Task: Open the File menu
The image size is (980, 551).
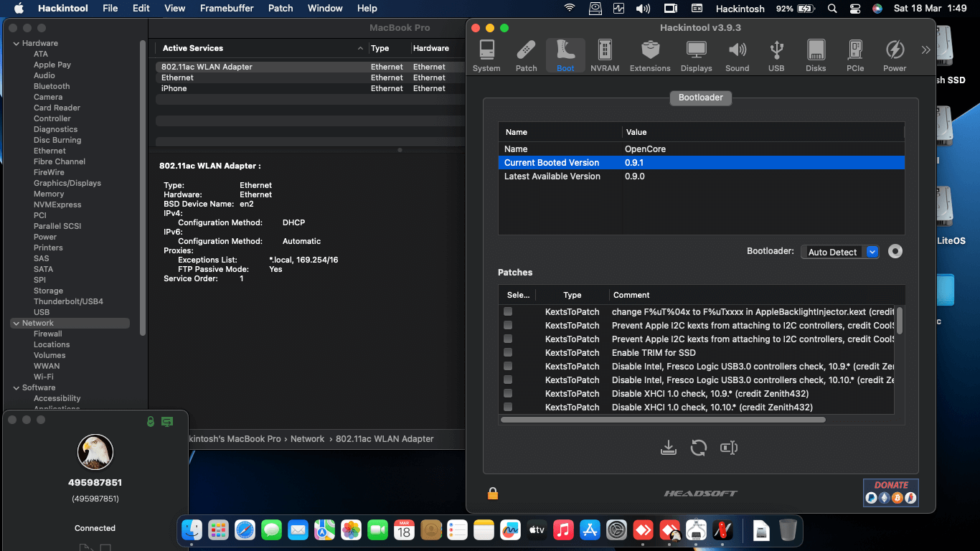Action: pyautogui.click(x=110, y=9)
